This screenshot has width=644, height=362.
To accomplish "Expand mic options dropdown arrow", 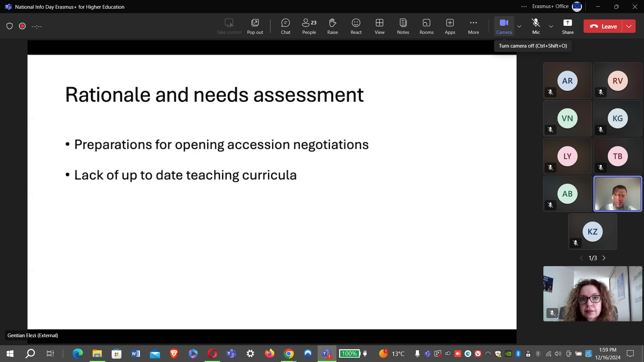I will point(551,26).
